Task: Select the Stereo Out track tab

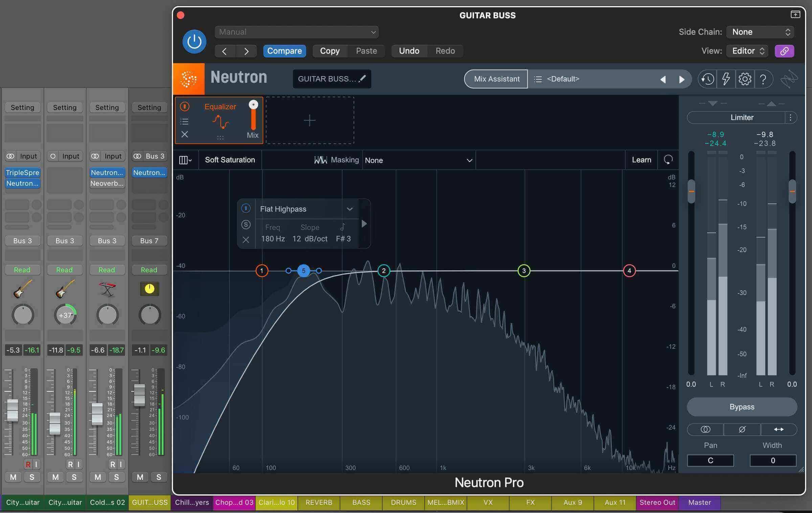Action: click(x=657, y=503)
